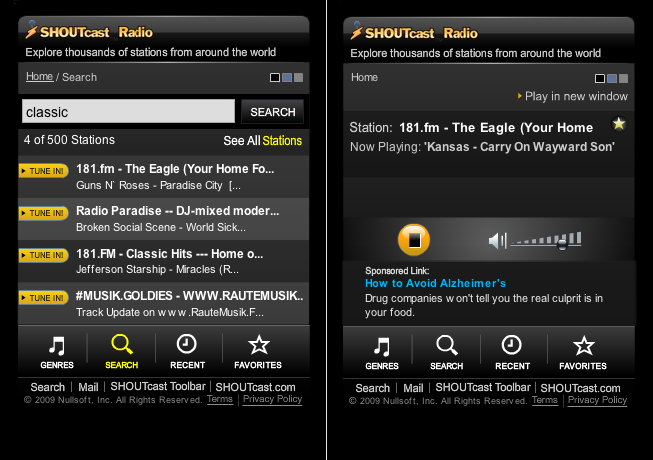Viewport: 653px width, 460px height.
Task: Select gray theme swatch in right panel
Action: pos(623,78)
